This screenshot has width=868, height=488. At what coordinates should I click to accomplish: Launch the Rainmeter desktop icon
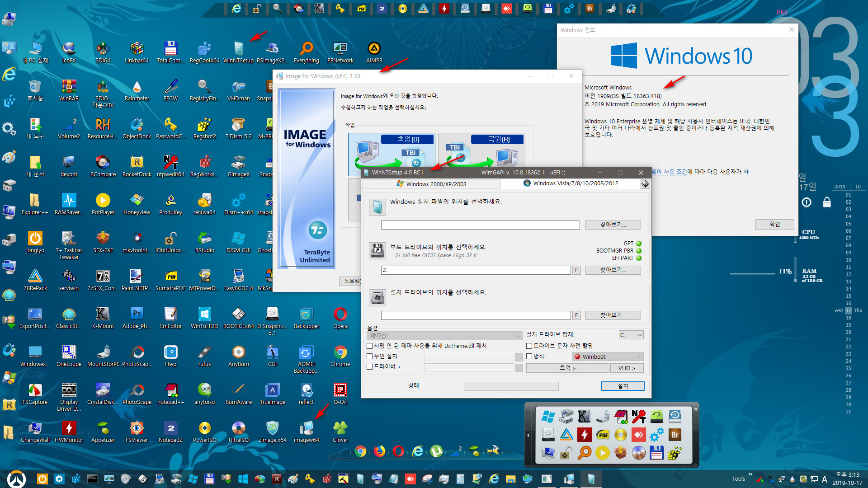(137, 90)
